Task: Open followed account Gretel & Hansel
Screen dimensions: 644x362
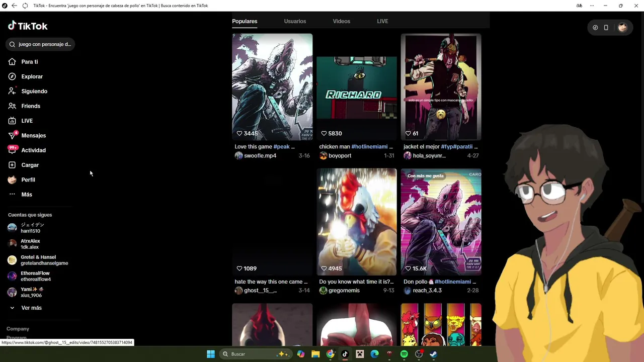Action: (x=38, y=260)
